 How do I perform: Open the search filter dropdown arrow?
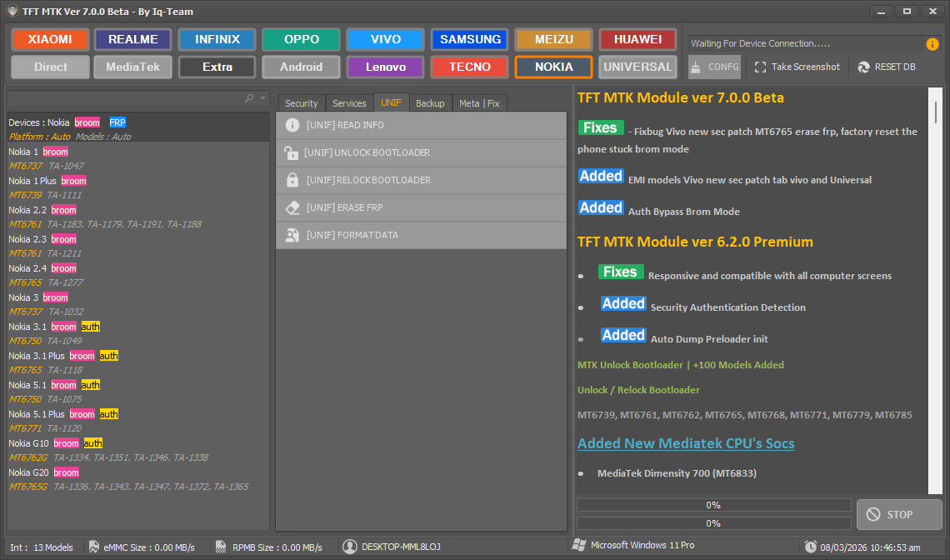tap(262, 97)
